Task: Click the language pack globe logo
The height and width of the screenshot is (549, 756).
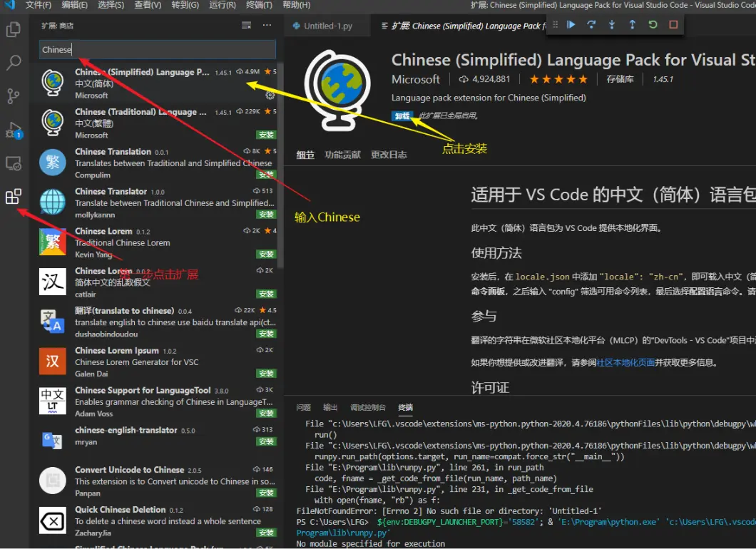Action: [x=337, y=91]
